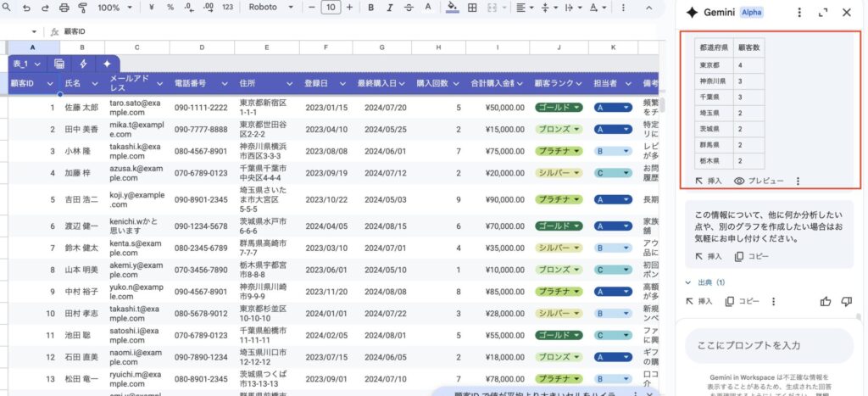Click the Gemini sparkle icon in table tab
The image size is (868, 396).
pos(107,64)
